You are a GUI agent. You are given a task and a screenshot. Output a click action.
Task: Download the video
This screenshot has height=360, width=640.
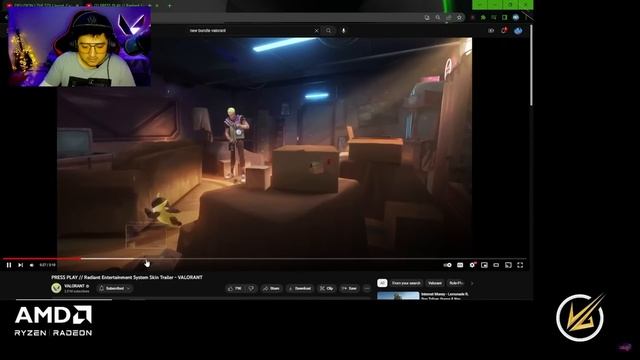(x=300, y=288)
